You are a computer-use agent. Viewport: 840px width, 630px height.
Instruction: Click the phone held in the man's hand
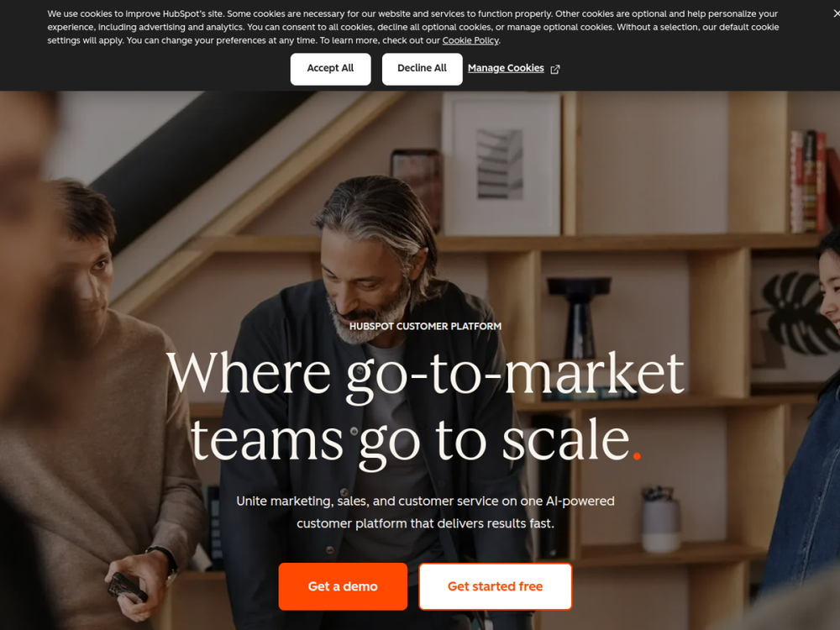[x=127, y=587]
